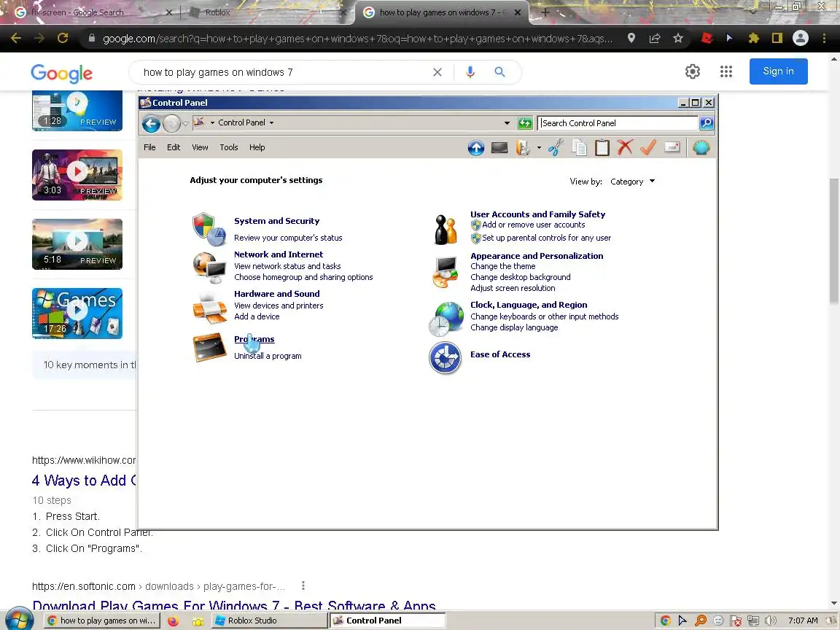The width and height of the screenshot is (840, 630).
Task: Click the orange checkmark toolbar icon
Action: 648,147
